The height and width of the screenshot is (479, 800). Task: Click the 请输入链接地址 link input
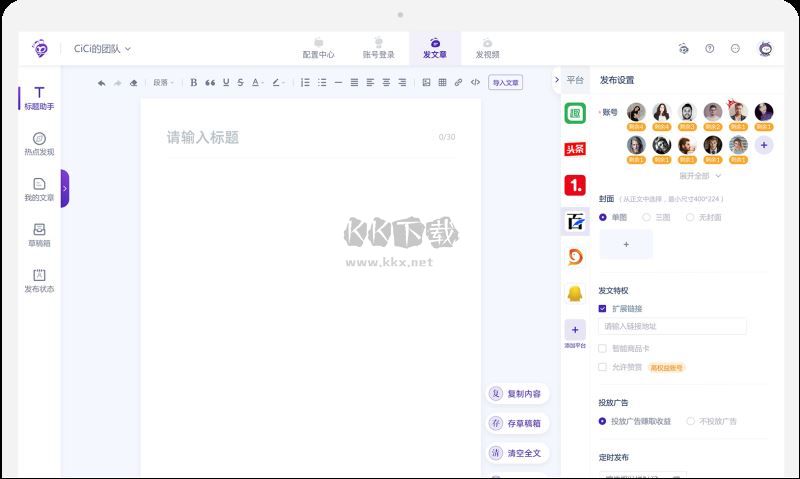point(672,326)
